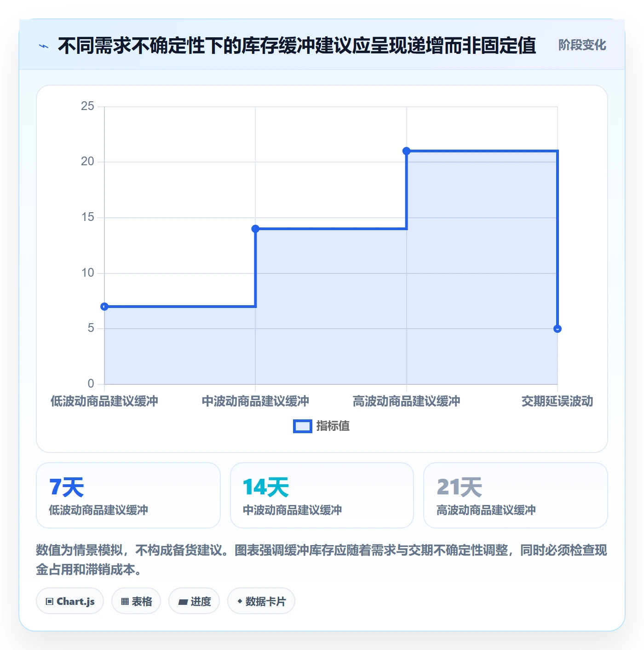Click the bar icon in 进度 chip
This screenshot has height=650, width=644.
click(183, 602)
